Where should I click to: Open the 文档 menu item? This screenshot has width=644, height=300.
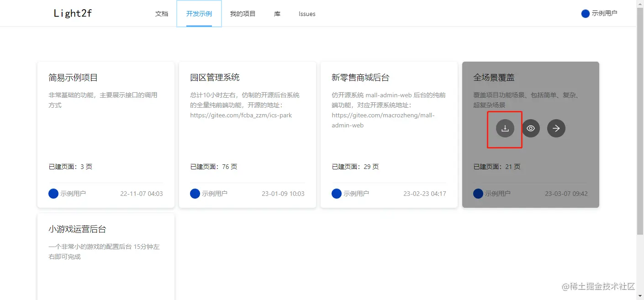pos(162,14)
